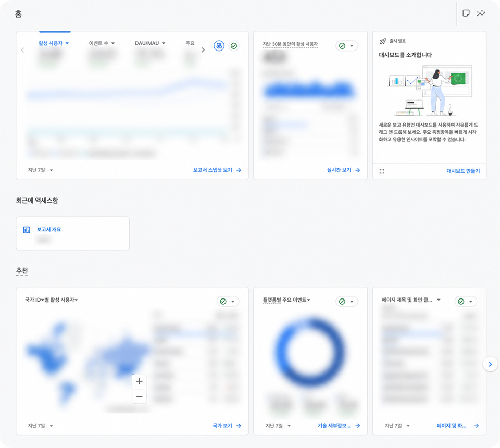Image resolution: width=500 pixels, height=448 pixels.
Task: Open the Insights sparkline icon at top right
Action: [481, 14]
